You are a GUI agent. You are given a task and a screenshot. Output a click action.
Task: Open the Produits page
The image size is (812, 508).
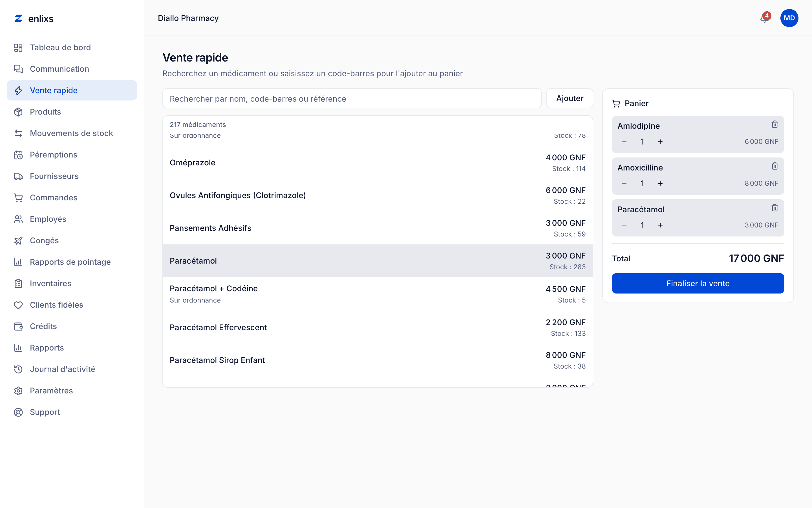click(72, 112)
